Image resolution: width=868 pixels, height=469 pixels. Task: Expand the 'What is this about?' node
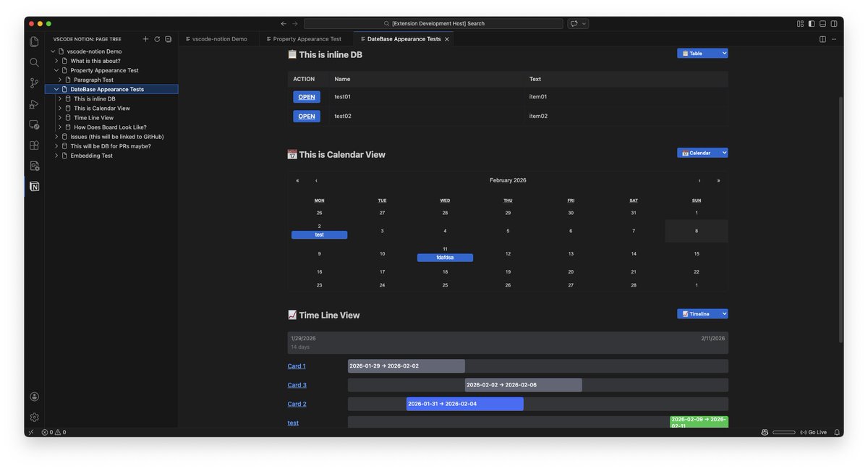56,61
